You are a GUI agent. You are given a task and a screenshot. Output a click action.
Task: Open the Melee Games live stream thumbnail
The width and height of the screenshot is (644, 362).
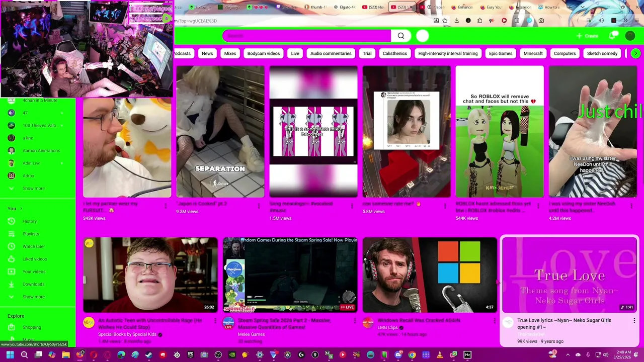pyautogui.click(x=290, y=275)
